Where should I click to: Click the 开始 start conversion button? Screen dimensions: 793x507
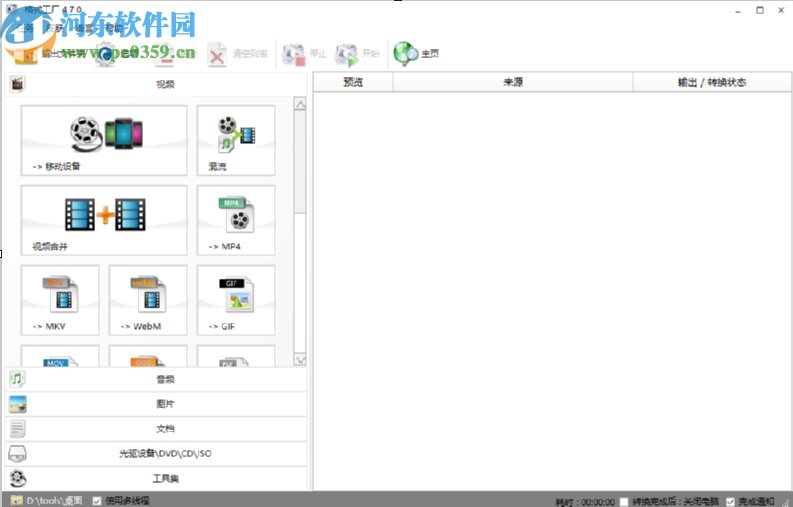click(x=357, y=54)
